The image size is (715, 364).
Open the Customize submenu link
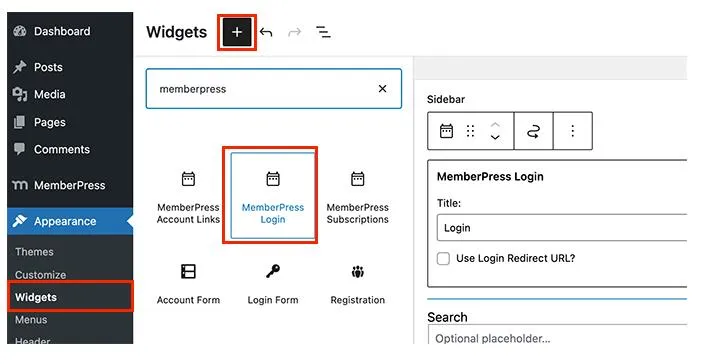coord(41,275)
